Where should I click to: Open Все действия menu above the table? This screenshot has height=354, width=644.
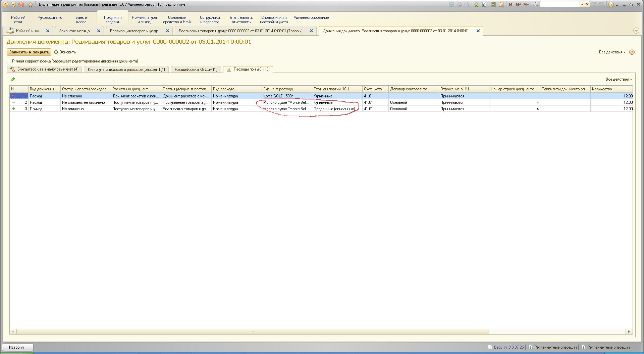tap(619, 79)
